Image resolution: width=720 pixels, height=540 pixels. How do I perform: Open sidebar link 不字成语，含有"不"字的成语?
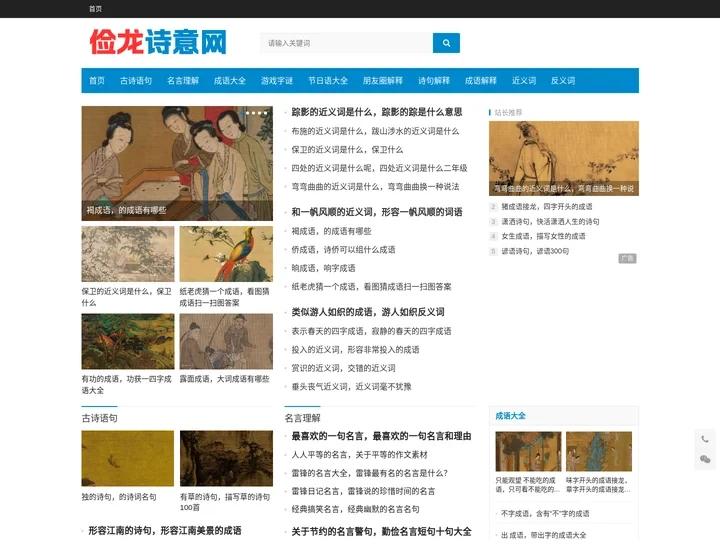545,513
